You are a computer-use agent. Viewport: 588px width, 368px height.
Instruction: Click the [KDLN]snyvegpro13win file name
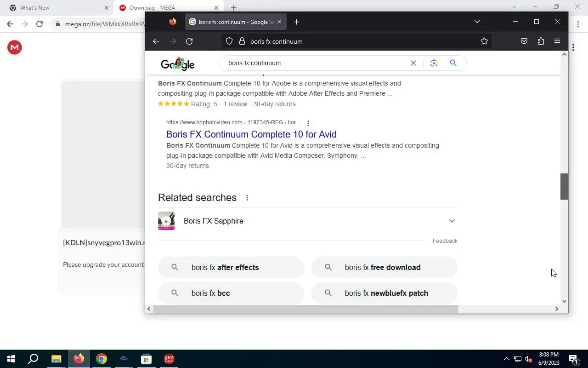pos(104,243)
